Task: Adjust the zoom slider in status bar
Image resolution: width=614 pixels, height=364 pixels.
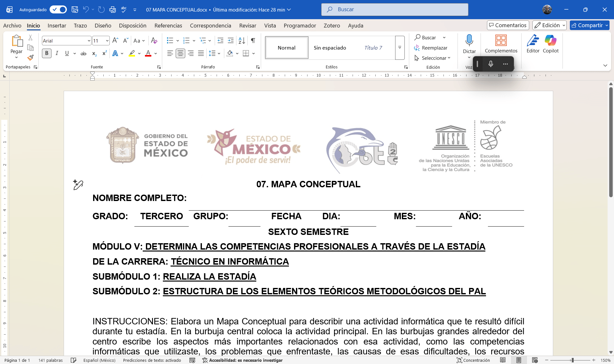Action: pos(572,360)
